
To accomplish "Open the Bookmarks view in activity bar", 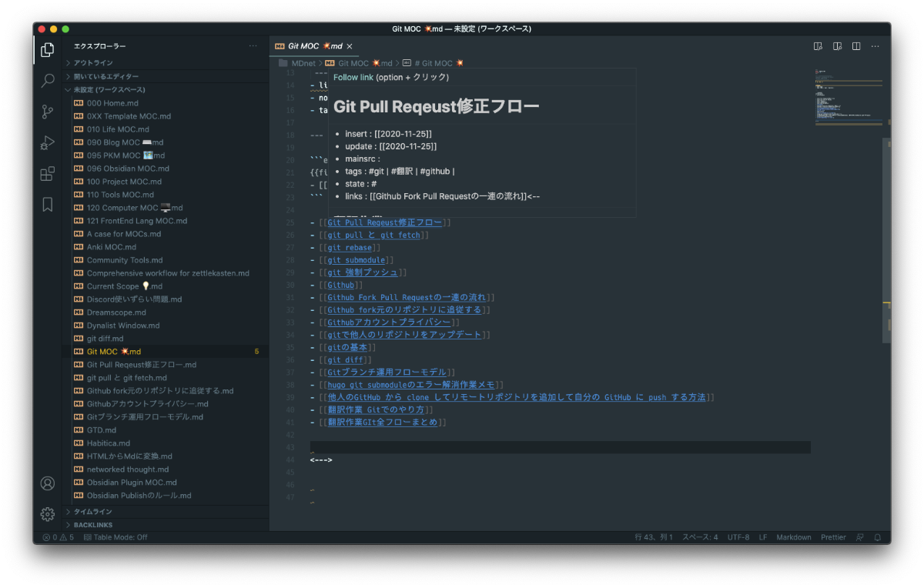I will 48,205.
